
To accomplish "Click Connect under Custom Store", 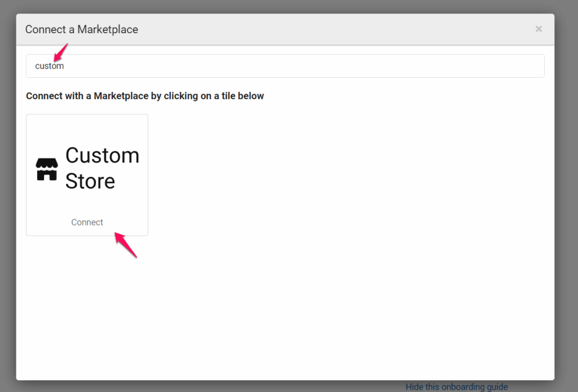I will (x=87, y=222).
